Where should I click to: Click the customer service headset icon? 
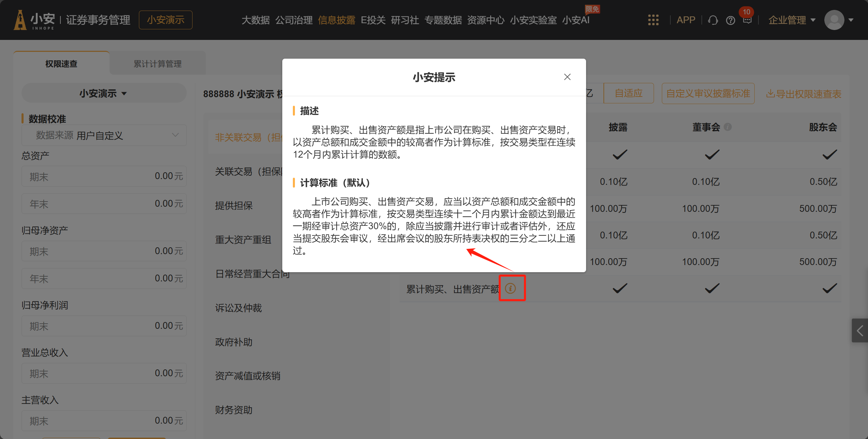click(x=713, y=20)
